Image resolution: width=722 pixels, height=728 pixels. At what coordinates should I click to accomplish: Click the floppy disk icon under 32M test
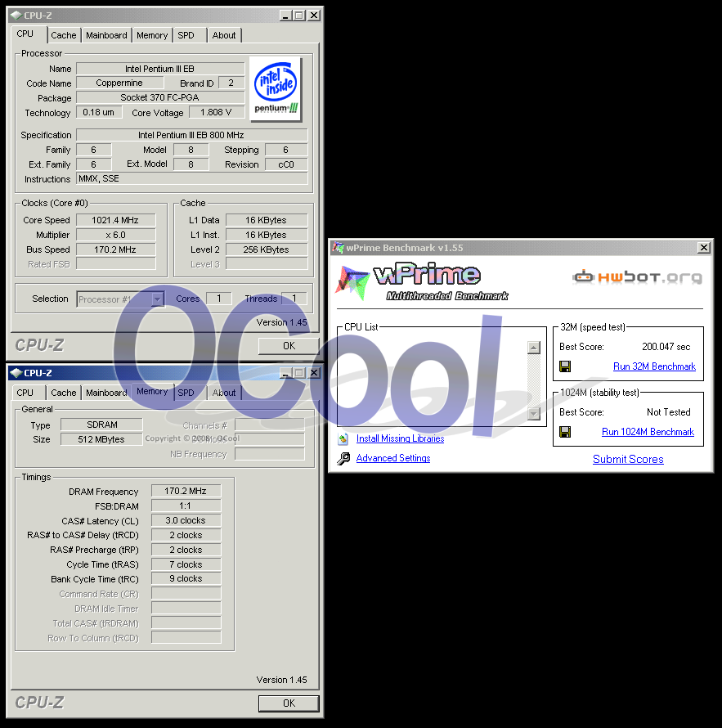565,366
